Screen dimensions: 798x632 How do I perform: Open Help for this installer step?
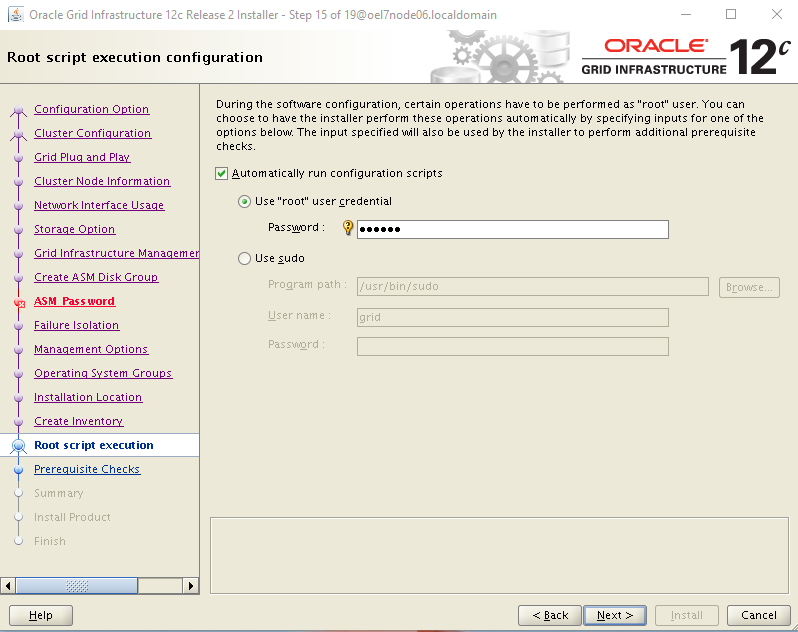41,615
